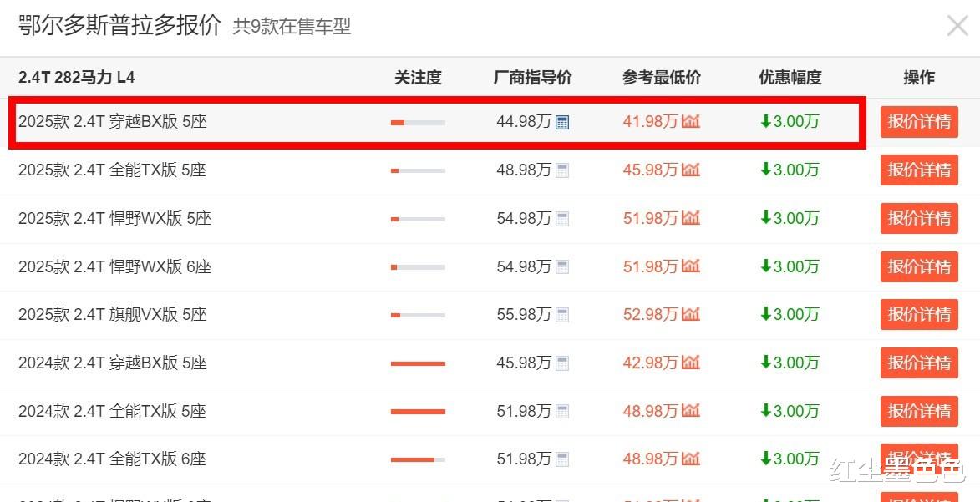Open calculator icon beside 55.98万 price

562,314
